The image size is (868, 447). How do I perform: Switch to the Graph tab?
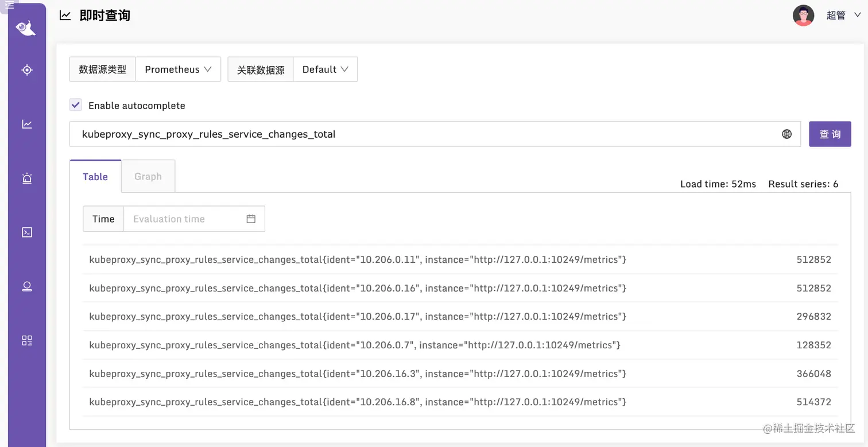click(x=148, y=176)
